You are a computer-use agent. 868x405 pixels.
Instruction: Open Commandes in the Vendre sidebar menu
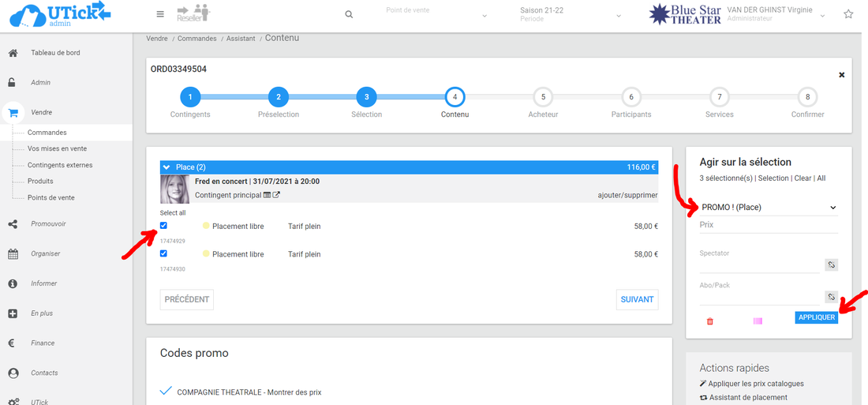47,133
